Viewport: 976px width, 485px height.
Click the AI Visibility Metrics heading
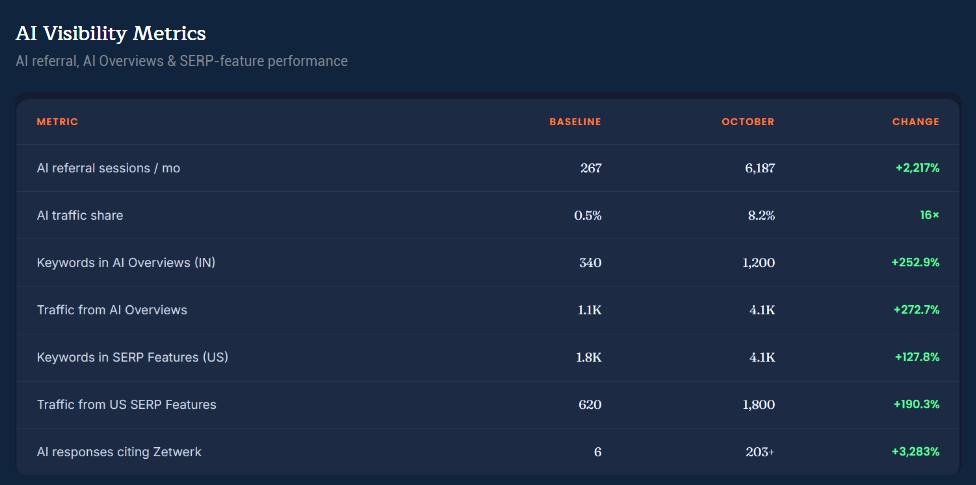click(111, 34)
